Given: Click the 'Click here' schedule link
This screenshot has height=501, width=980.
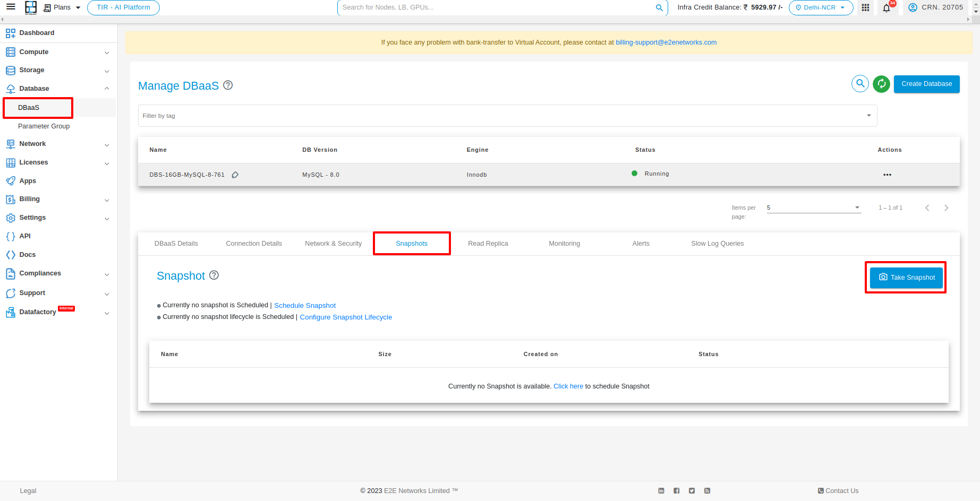Looking at the screenshot, I should click(568, 386).
